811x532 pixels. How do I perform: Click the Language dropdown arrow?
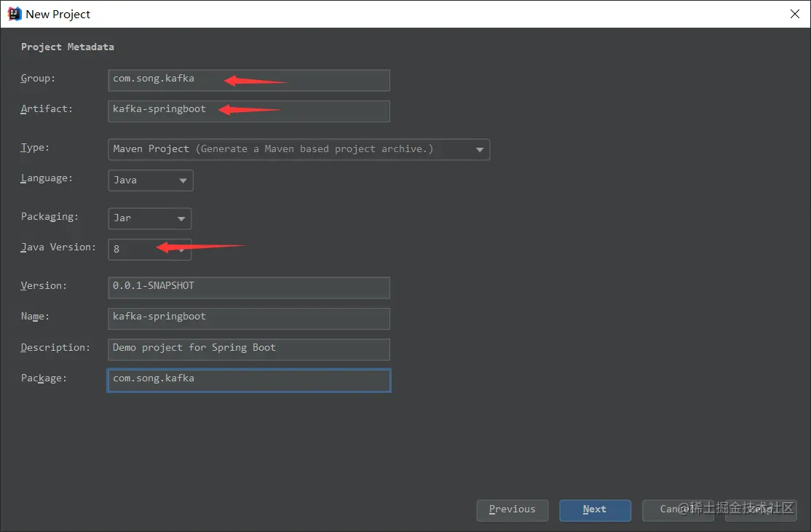click(x=183, y=180)
